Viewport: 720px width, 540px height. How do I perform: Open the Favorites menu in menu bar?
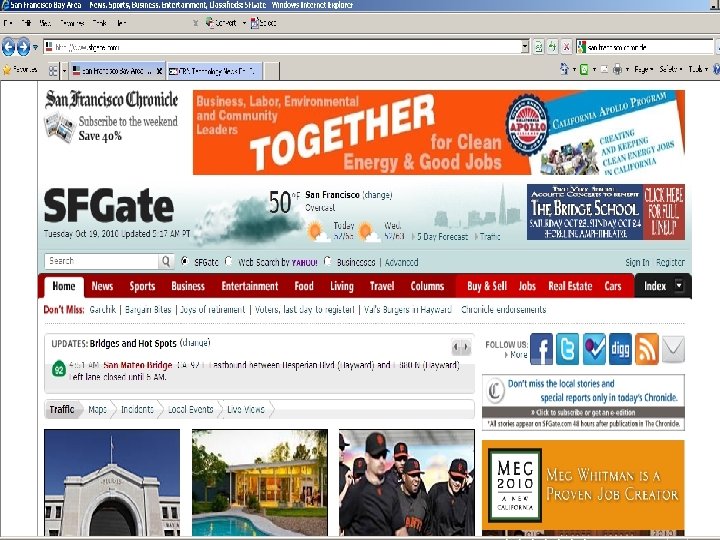[x=72, y=22]
